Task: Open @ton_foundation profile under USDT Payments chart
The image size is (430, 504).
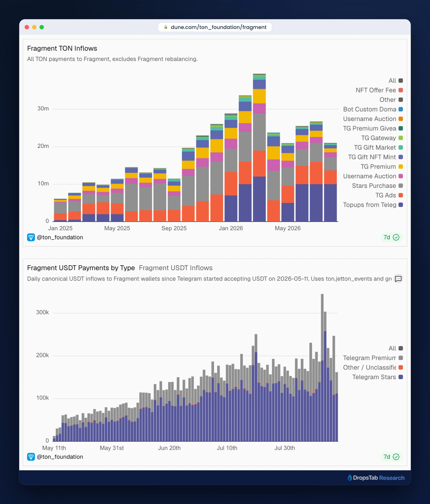Action: pos(60,457)
